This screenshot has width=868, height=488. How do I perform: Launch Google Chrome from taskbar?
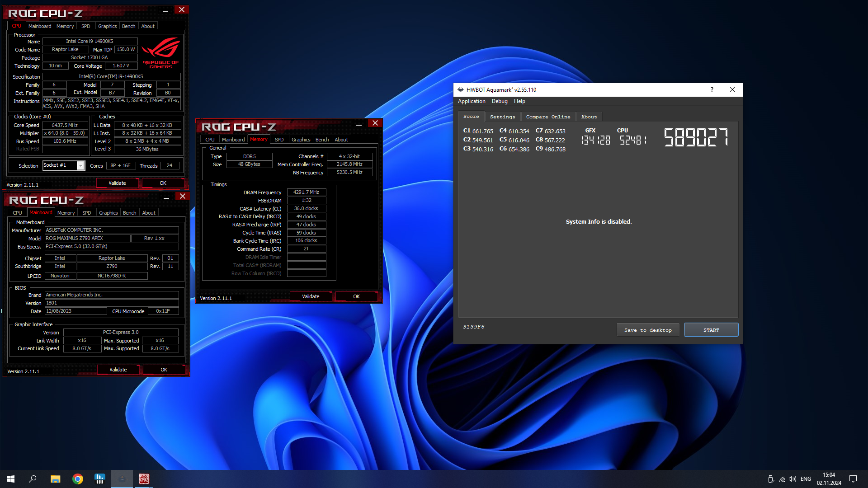[78, 479]
